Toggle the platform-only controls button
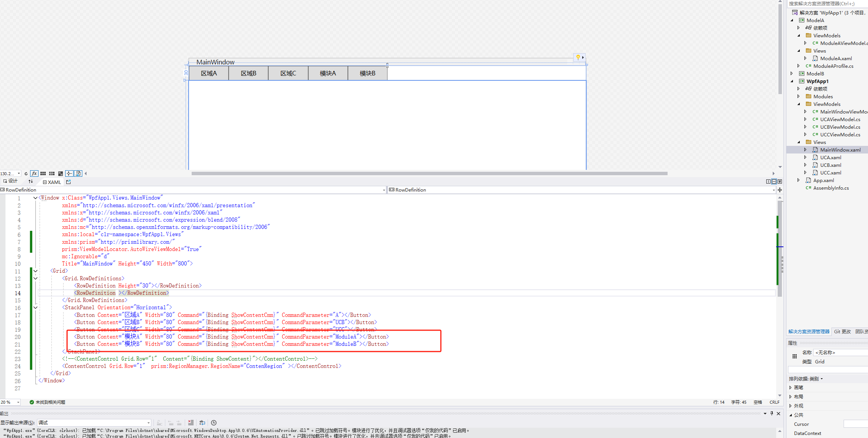868x438 pixels. [78, 174]
